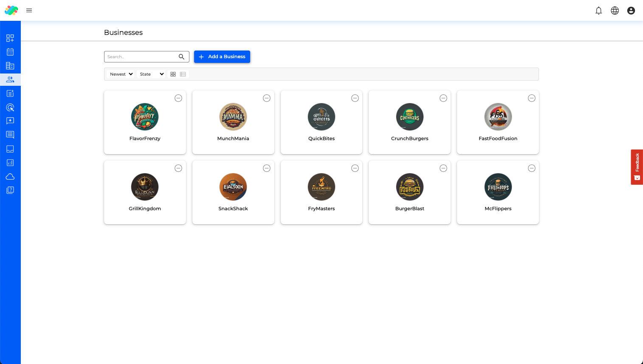This screenshot has width=643, height=364.
Task: Click the Add a Business button
Action: pyautogui.click(x=222, y=56)
